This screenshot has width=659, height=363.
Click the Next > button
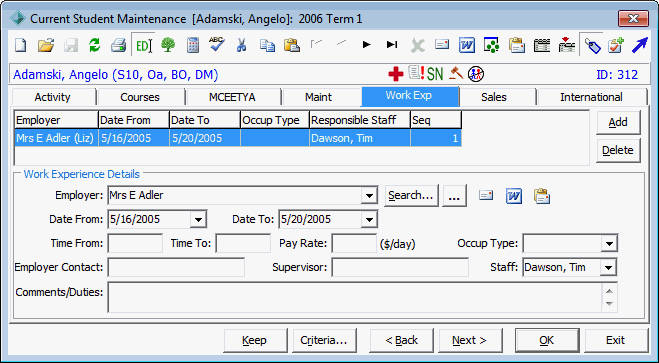pos(470,340)
